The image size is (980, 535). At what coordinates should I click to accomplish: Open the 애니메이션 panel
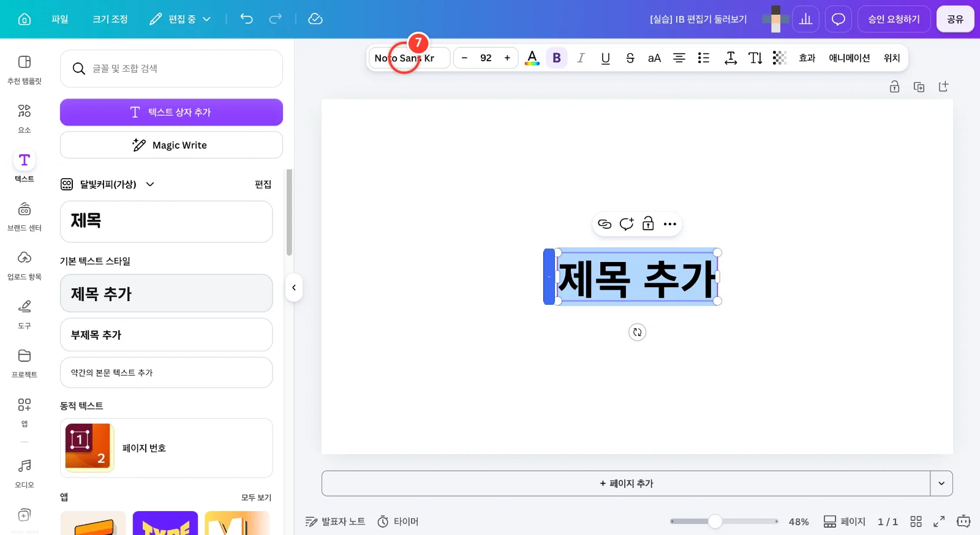pos(850,58)
